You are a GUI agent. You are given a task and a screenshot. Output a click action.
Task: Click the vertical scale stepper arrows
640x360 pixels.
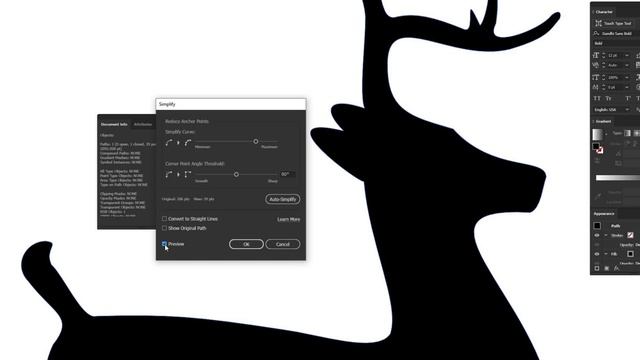coord(603,77)
